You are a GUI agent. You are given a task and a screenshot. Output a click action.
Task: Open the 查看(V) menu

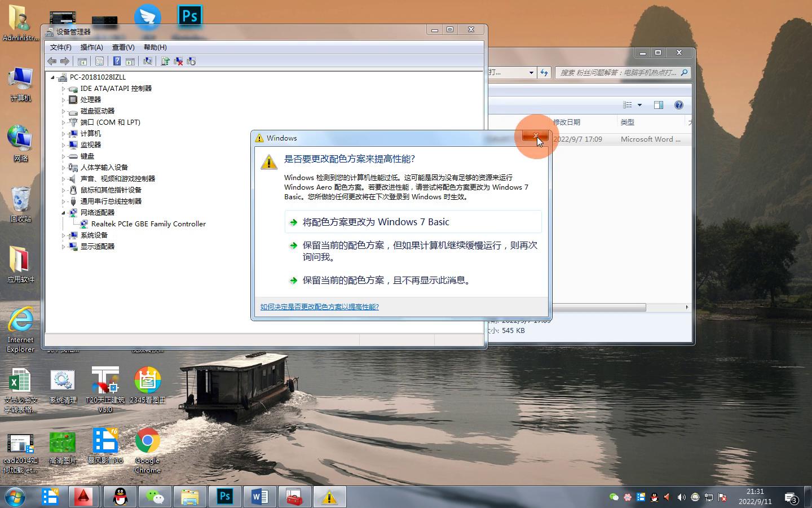(123, 47)
